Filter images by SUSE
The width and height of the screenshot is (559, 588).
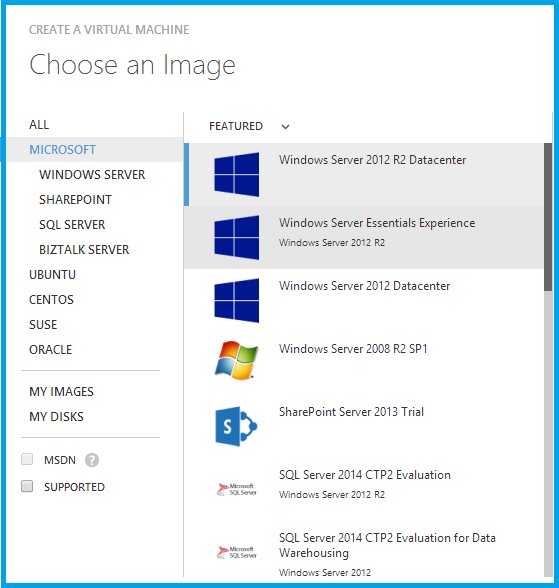[43, 324]
